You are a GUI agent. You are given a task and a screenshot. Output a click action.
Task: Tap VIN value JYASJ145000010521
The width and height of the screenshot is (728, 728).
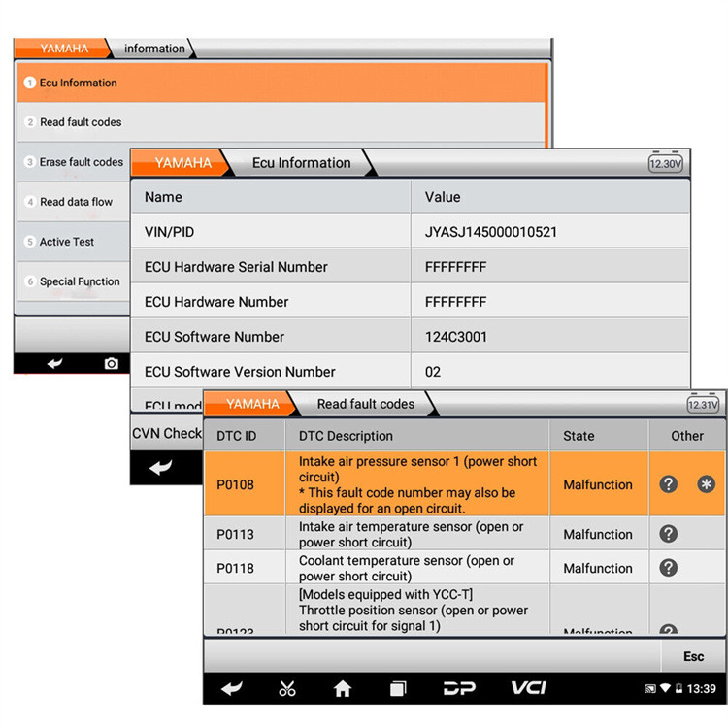coord(491,232)
